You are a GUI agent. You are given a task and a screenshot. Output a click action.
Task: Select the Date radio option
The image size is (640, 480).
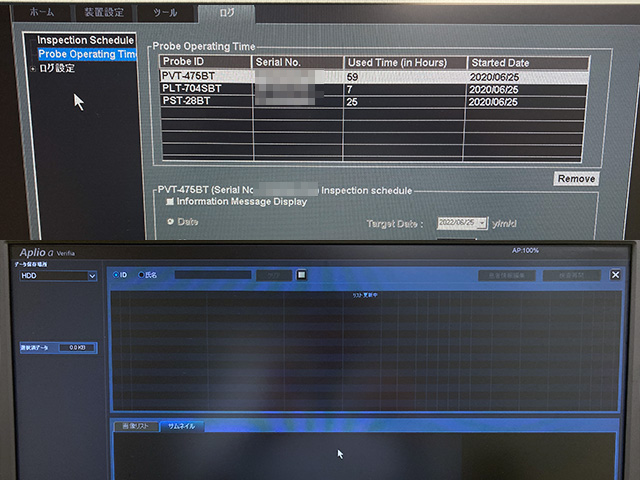point(170,222)
